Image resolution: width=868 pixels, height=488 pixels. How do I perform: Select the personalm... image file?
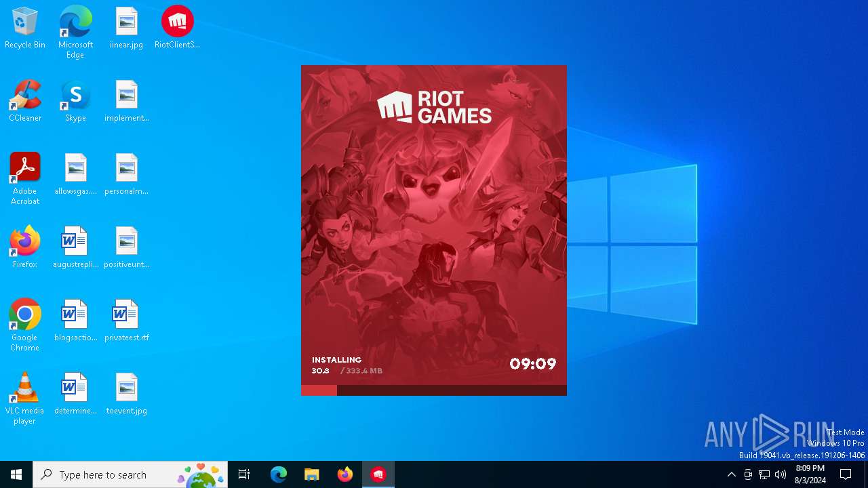[x=127, y=175]
